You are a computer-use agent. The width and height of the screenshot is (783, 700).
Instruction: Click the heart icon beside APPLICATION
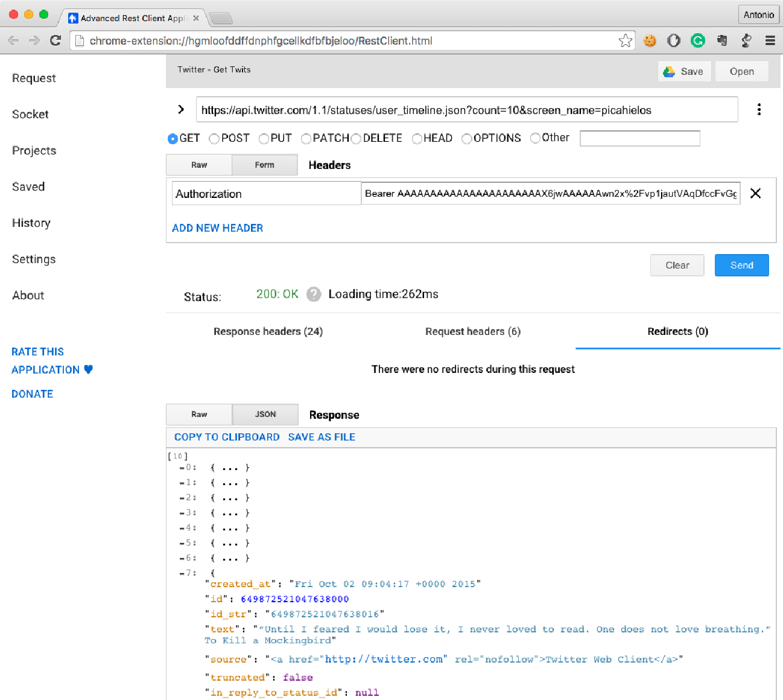point(89,369)
